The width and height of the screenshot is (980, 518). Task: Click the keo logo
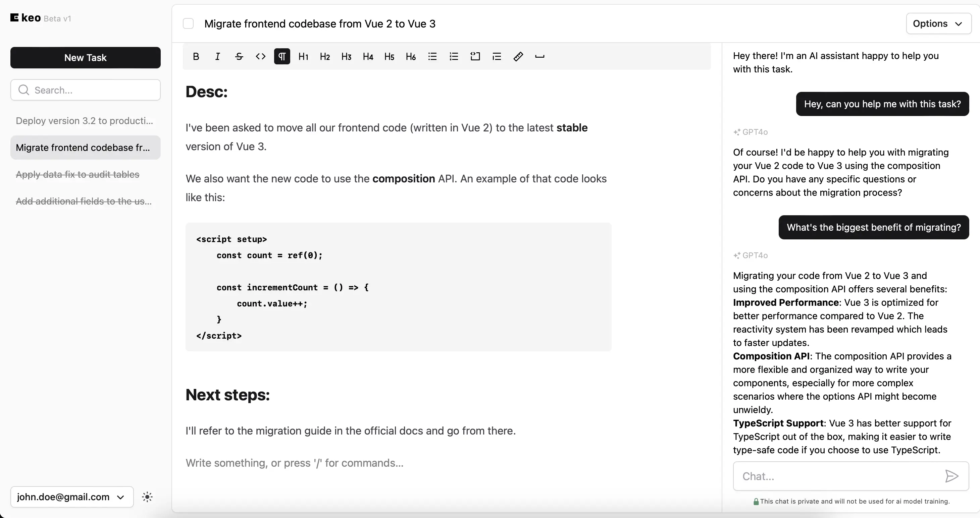click(x=25, y=18)
